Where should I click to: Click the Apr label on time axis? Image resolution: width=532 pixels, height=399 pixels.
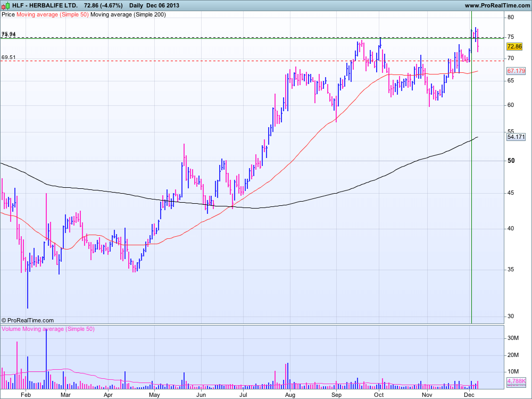click(x=108, y=395)
